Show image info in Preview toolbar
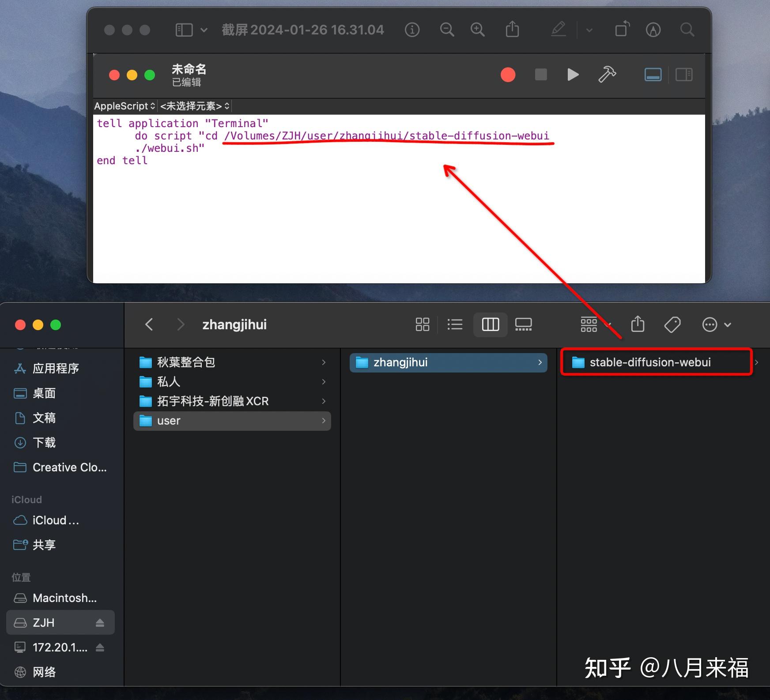Screen dimensions: 770x700 click(x=412, y=30)
